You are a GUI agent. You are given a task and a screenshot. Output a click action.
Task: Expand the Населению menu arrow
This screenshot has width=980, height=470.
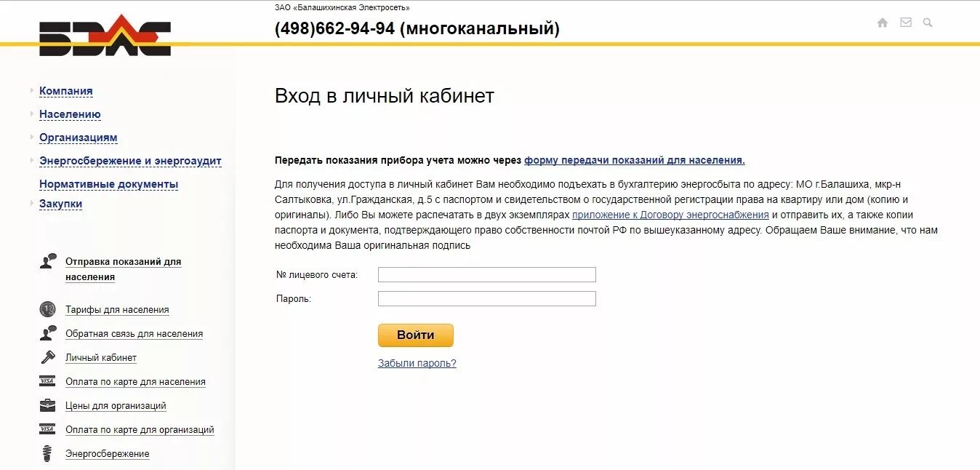[x=32, y=114]
